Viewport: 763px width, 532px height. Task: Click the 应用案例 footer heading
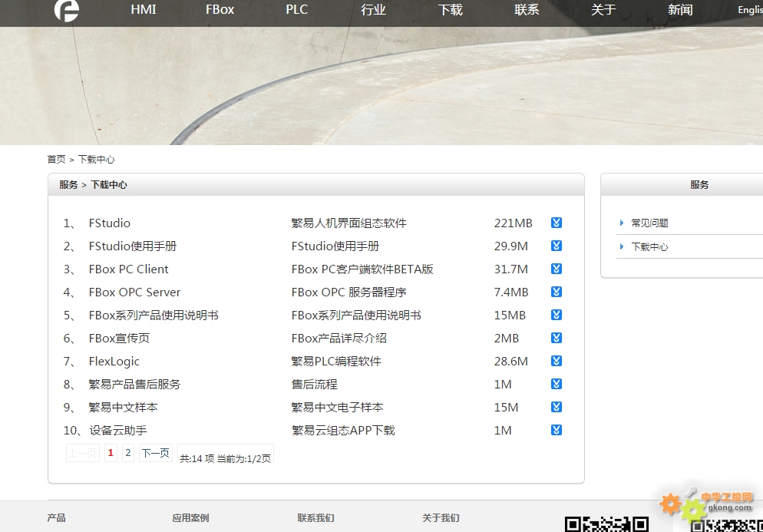[x=190, y=518]
